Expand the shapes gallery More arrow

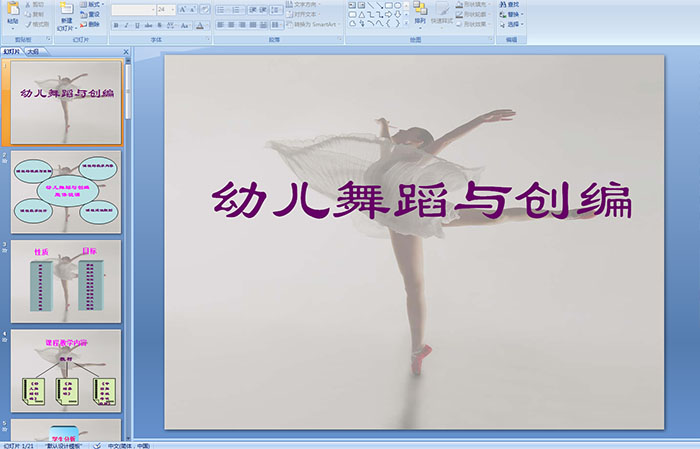click(406, 24)
